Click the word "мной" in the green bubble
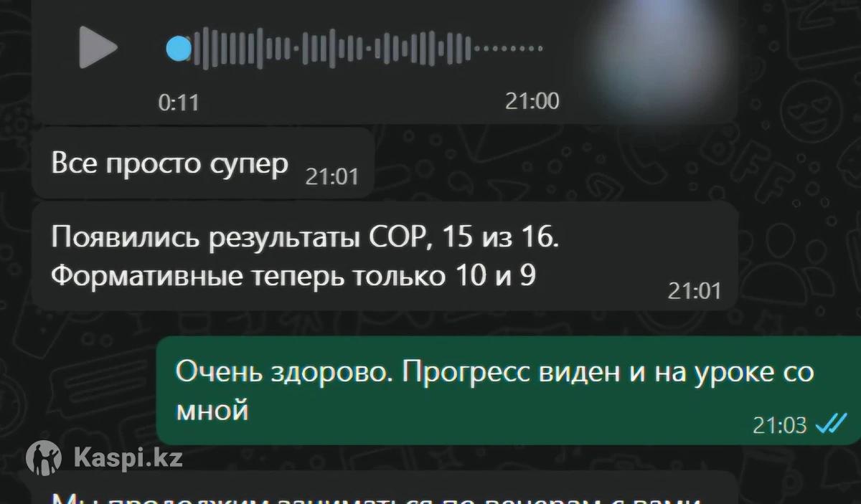Viewport: 861px width, 504px height. [212, 410]
